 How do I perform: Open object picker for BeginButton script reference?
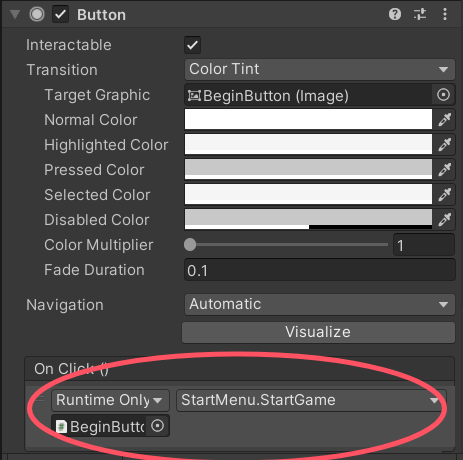[x=158, y=426]
